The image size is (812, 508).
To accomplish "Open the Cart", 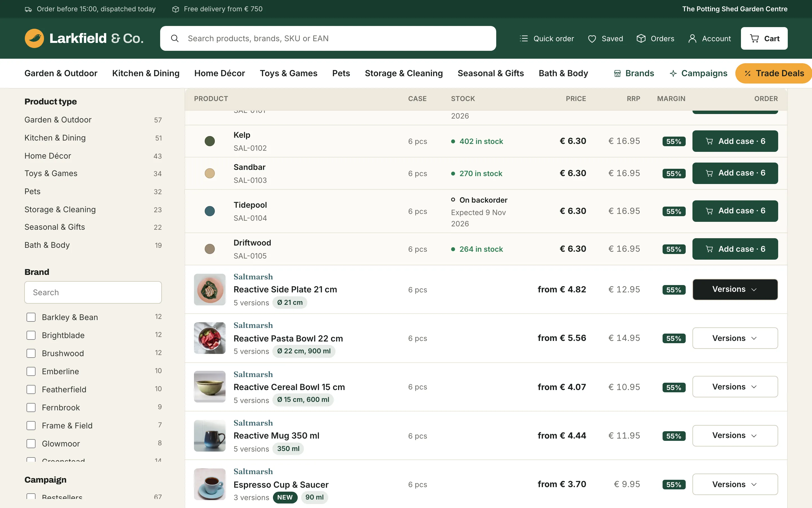I will (x=764, y=38).
